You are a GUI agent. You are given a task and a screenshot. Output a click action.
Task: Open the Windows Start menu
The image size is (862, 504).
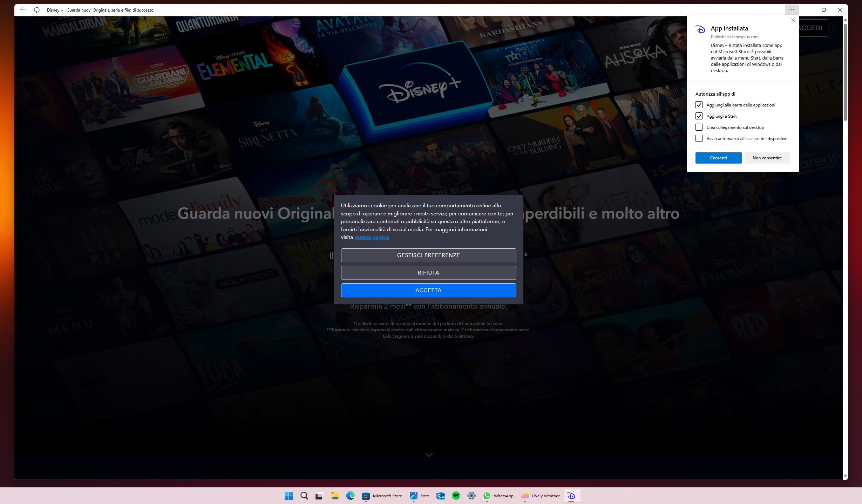pos(289,496)
